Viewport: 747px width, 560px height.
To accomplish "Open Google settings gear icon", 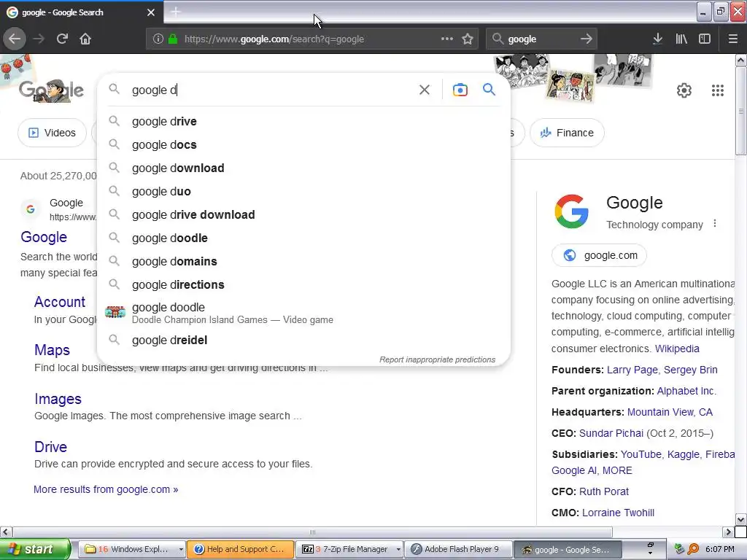I will [684, 90].
